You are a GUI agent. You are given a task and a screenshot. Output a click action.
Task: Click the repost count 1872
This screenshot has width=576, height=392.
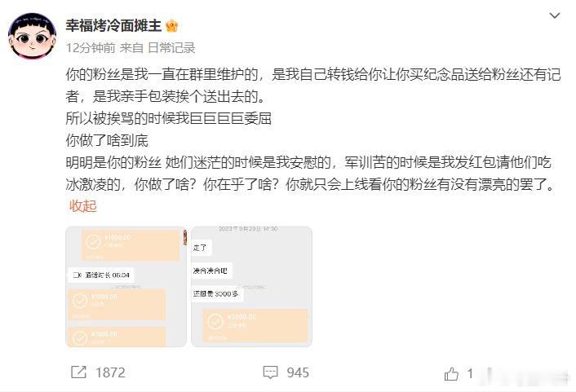coord(111,373)
